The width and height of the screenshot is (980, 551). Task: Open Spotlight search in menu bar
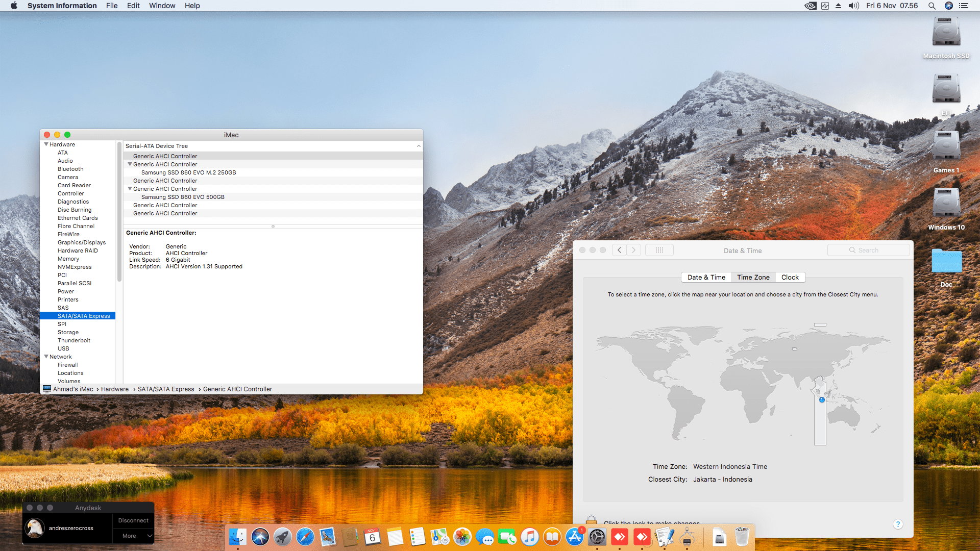pyautogui.click(x=932, y=6)
